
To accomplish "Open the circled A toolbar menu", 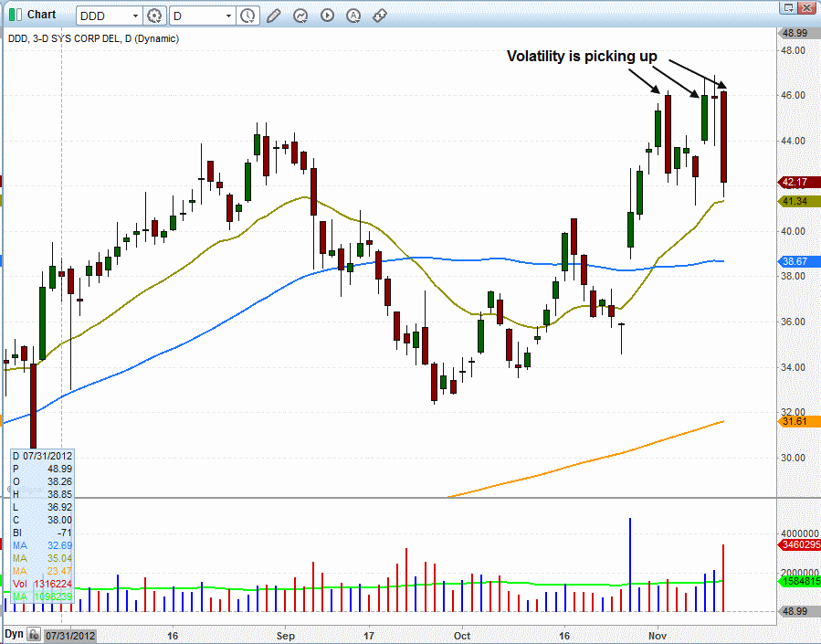I will tap(354, 16).
